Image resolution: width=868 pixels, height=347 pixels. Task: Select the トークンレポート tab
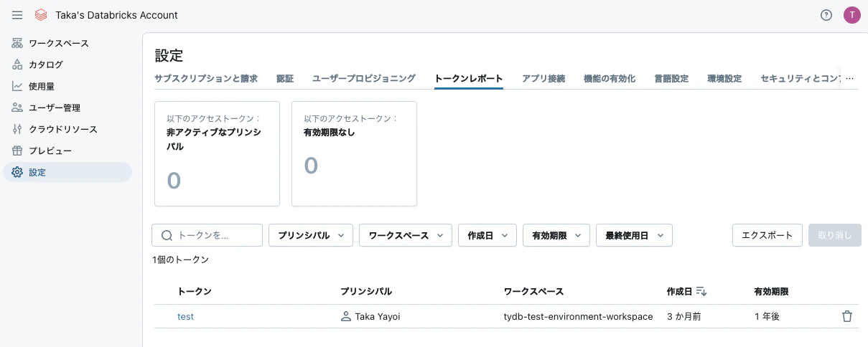(469, 79)
